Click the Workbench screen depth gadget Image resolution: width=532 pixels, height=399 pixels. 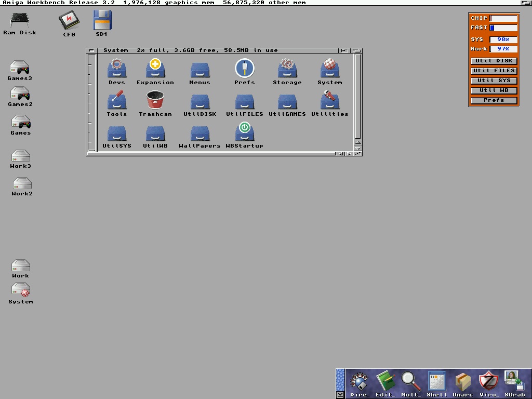pos(526,3)
